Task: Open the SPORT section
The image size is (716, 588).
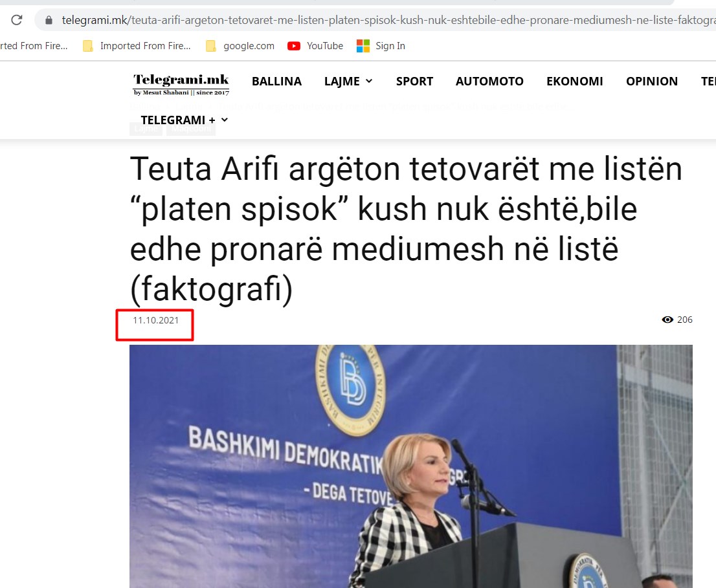Action: tap(414, 82)
